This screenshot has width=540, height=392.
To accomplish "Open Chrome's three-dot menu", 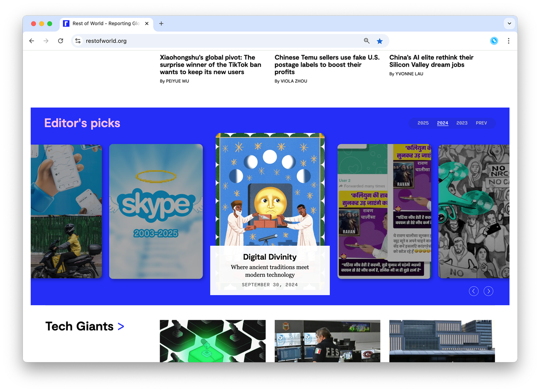I will click(508, 41).
